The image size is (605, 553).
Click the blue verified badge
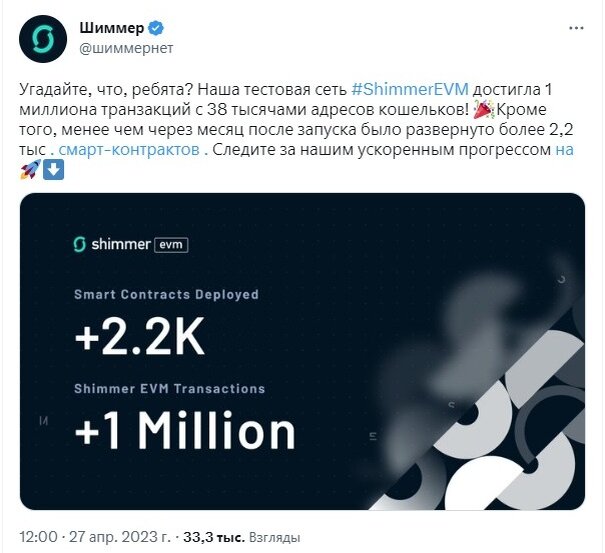click(x=156, y=28)
